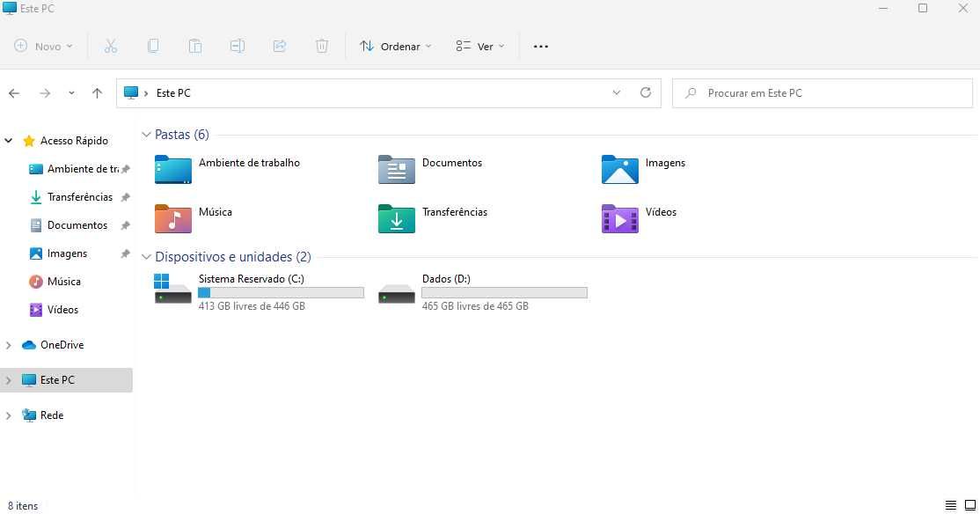Viewport: 980px width, 514px height.
Task: Select the Sistema Reservado (C:) drive icon
Action: pyautogui.click(x=173, y=289)
